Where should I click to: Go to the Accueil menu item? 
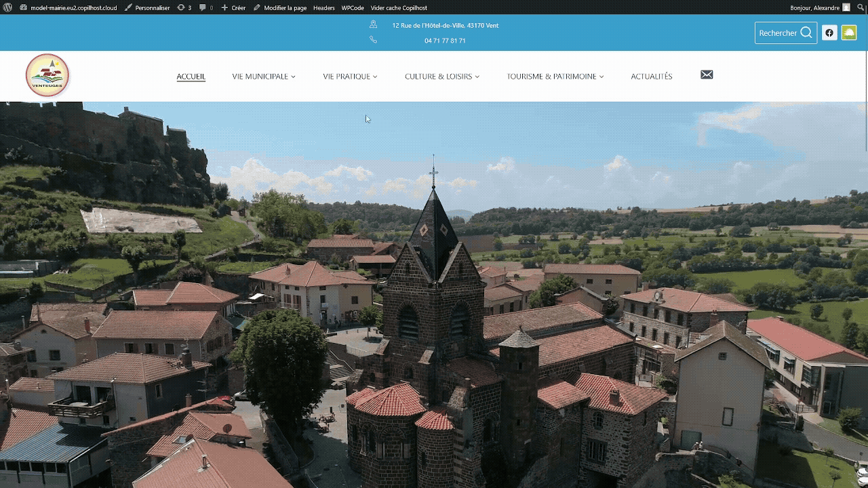click(x=191, y=77)
